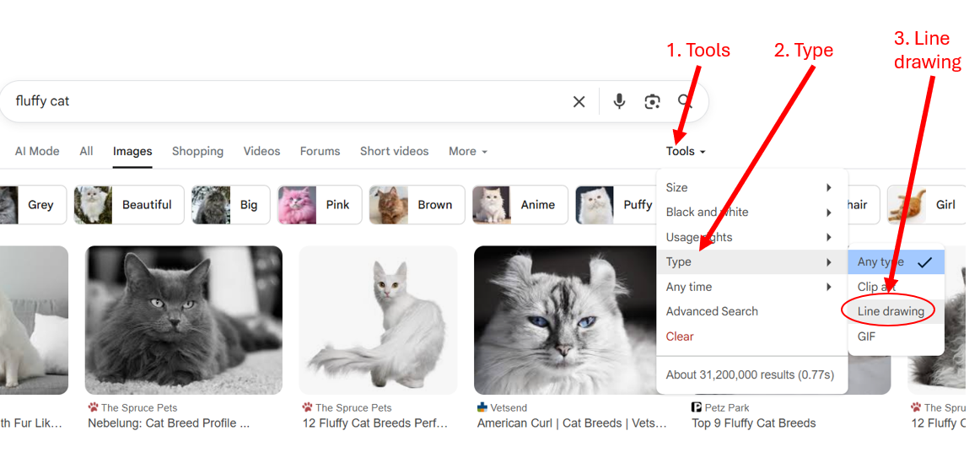Viewport: 980px width, 458px height.
Task: Pick the Anime filter chip
Action: [520, 205]
